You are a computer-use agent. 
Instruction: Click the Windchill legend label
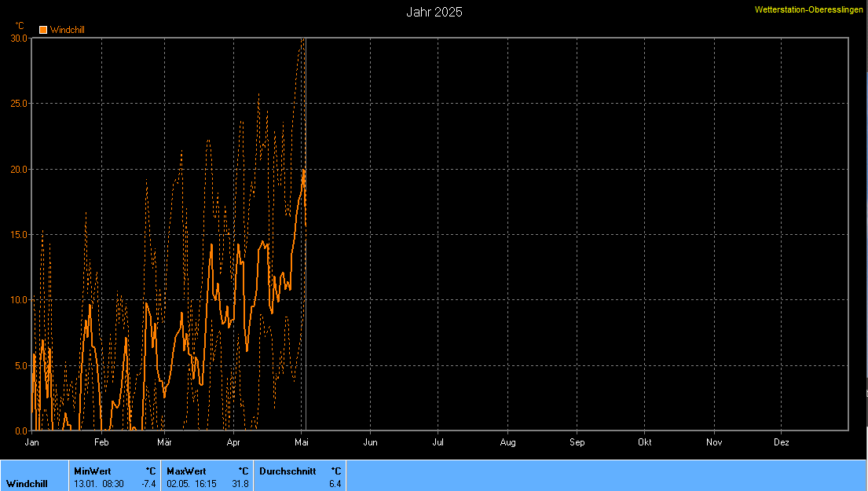click(67, 30)
